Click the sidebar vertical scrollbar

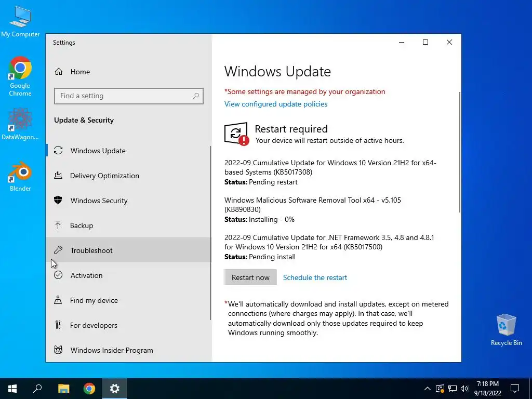coord(210,233)
